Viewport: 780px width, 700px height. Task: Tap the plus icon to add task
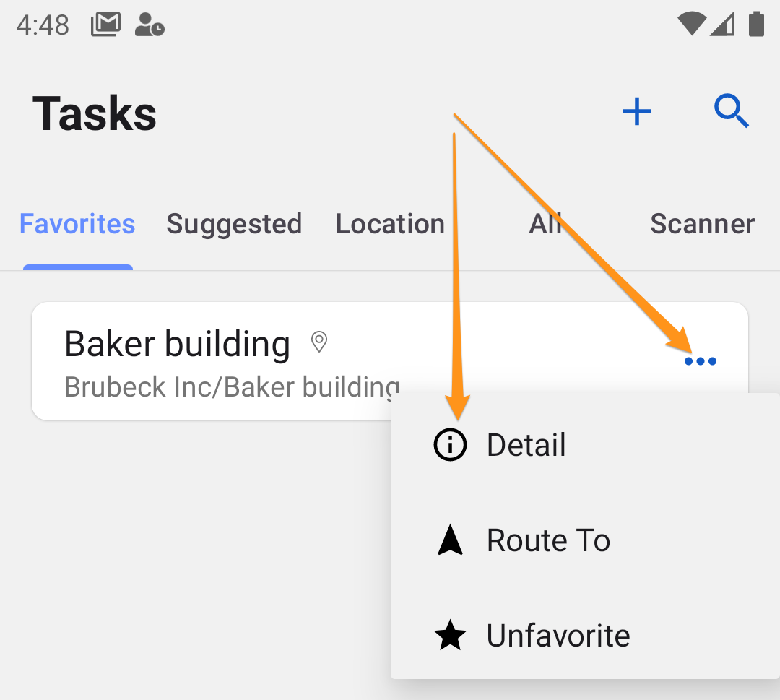(x=637, y=111)
